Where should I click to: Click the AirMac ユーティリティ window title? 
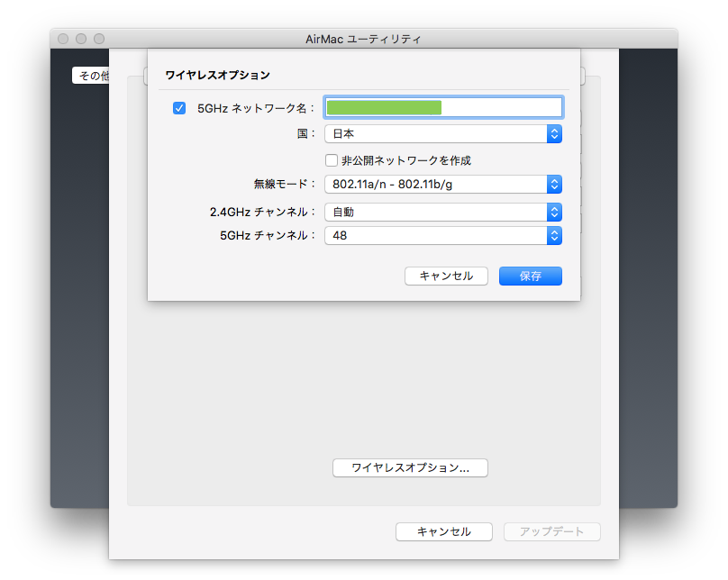point(363,39)
